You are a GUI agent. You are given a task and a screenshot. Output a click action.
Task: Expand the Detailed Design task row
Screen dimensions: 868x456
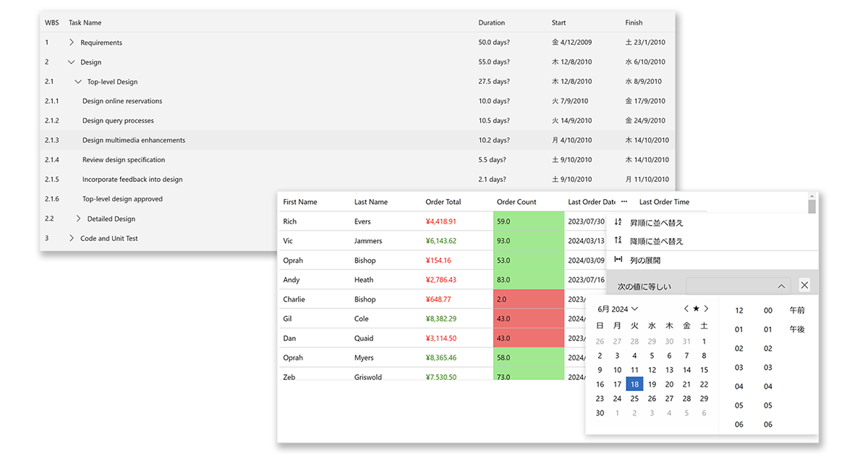pos(79,219)
